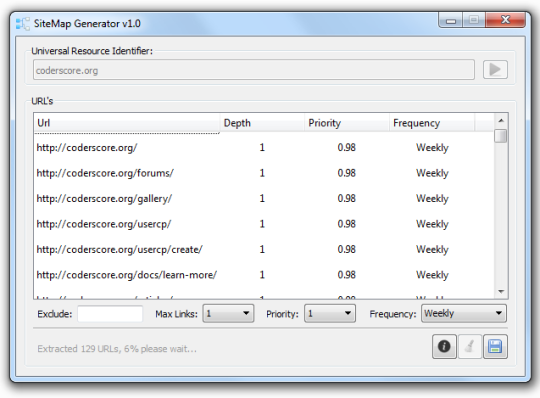Select the http://coderscore.org/docs/learn-more/ row

click(264, 275)
